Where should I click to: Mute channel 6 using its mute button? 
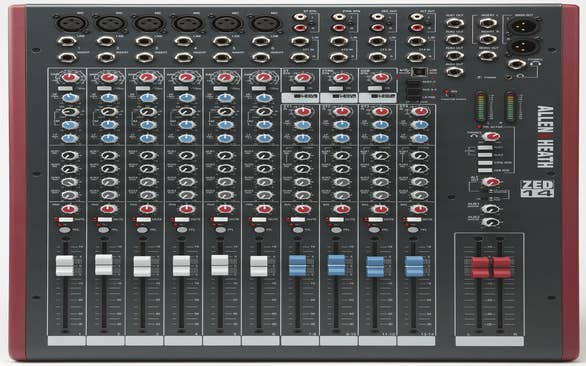tap(259, 219)
